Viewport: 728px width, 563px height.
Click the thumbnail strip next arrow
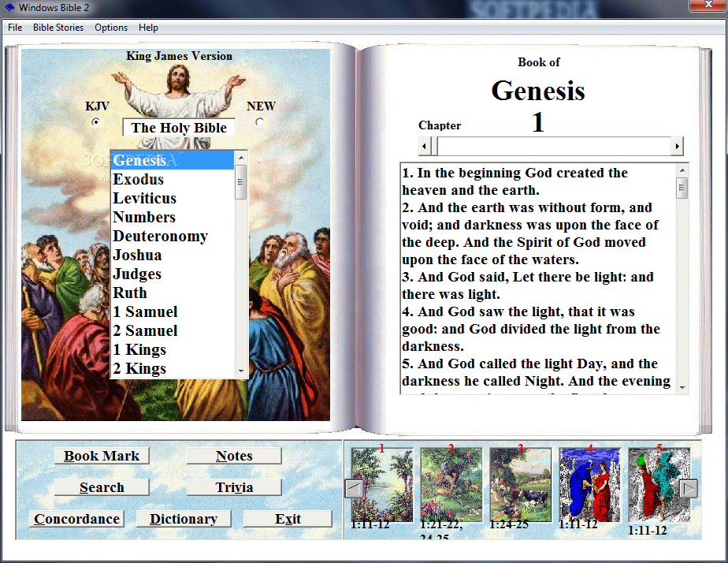689,489
